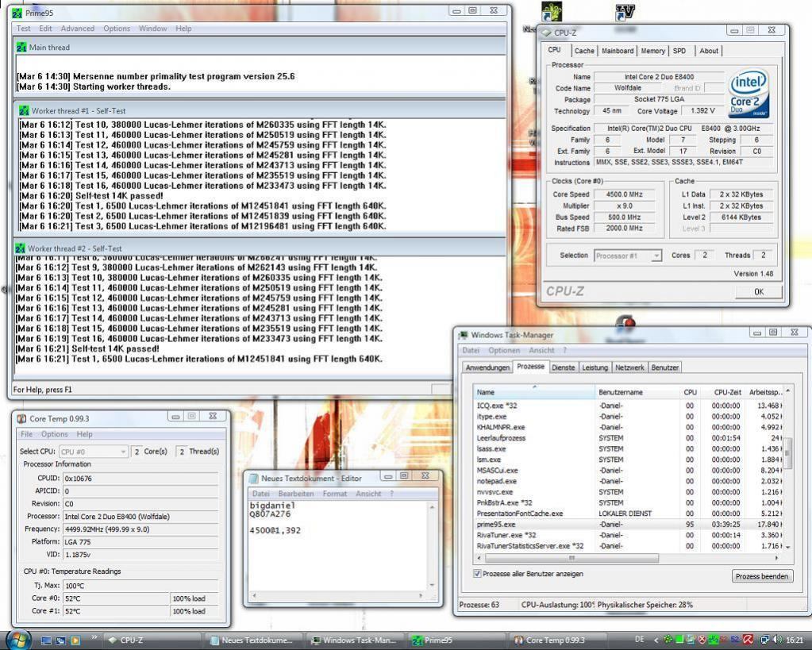The height and width of the screenshot is (650, 812).
Task: Switch to Prime95 taskbar button
Action: (457, 640)
